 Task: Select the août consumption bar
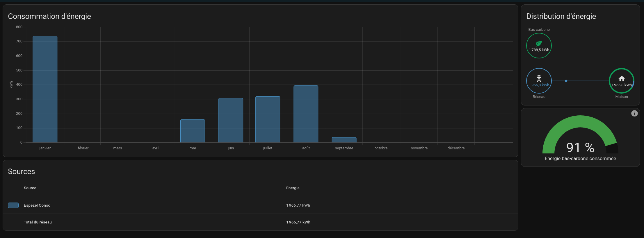pyautogui.click(x=306, y=114)
